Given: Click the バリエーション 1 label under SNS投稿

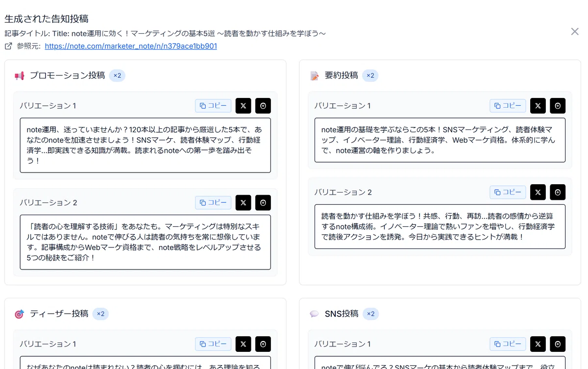Looking at the screenshot, I should (343, 344).
